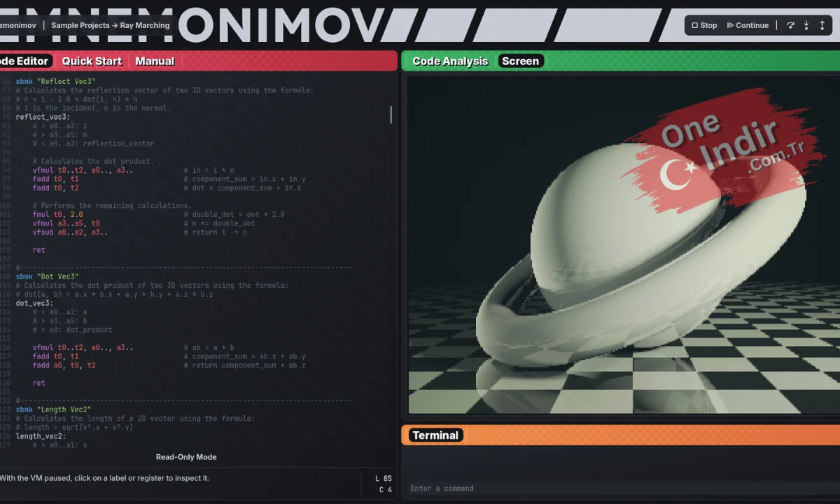Click comment '# i is the incident, n is the normal.'

tap(93, 108)
